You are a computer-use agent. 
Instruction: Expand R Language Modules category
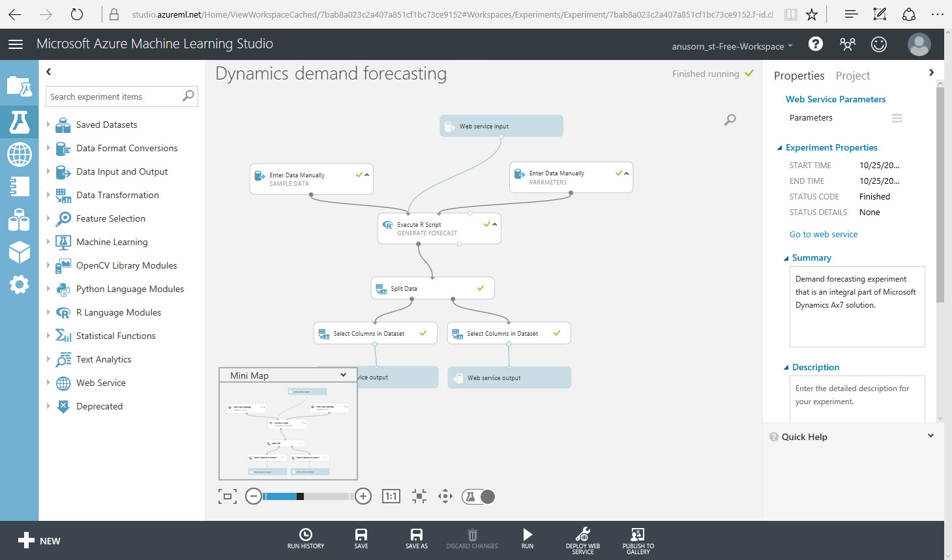point(48,312)
